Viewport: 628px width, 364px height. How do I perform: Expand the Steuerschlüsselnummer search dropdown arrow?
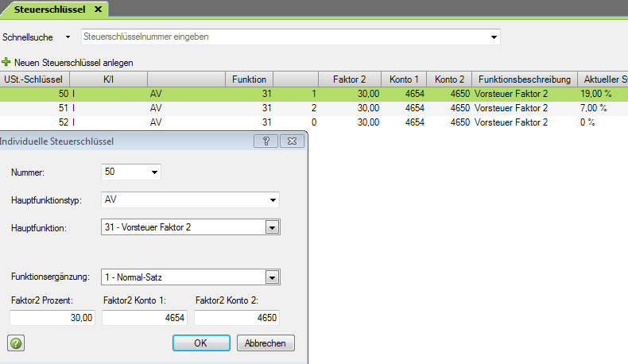(x=494, y=37)
